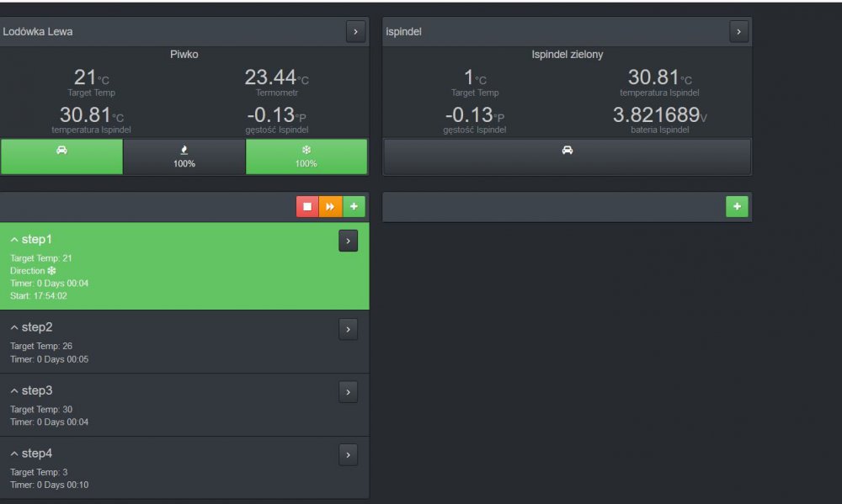
Task: Toggle the heater flame at 100%
Action: (184, 157)
